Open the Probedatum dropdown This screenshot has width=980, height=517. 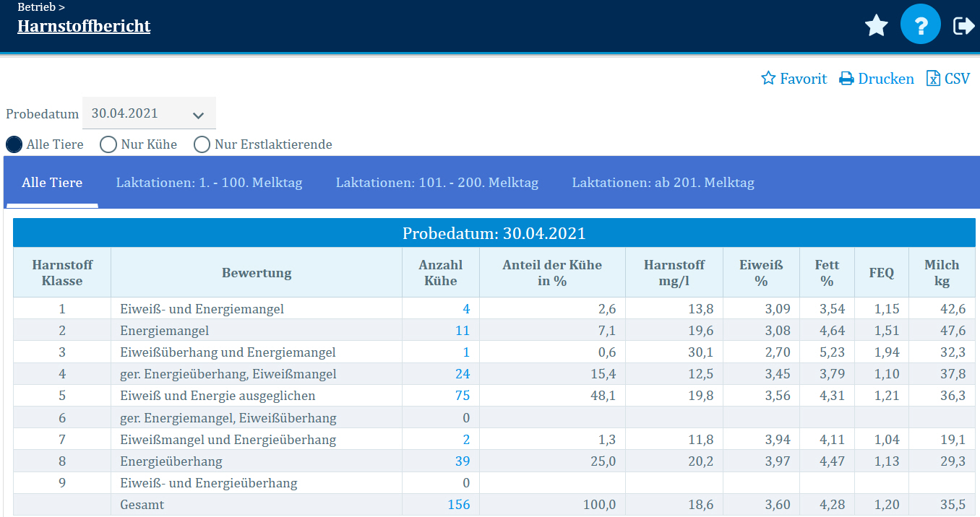click(149, 114)
